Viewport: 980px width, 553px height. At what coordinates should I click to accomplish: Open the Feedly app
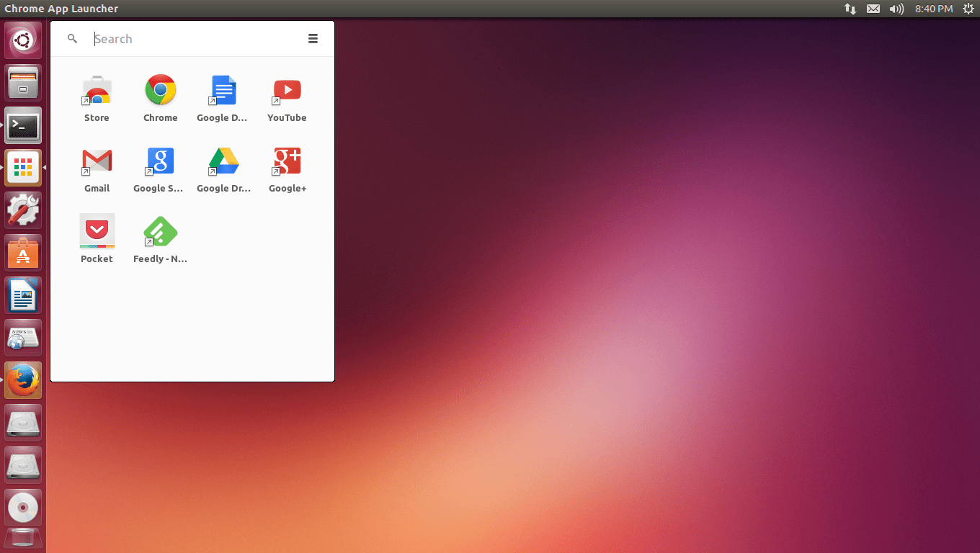click(x=160, y=231)
